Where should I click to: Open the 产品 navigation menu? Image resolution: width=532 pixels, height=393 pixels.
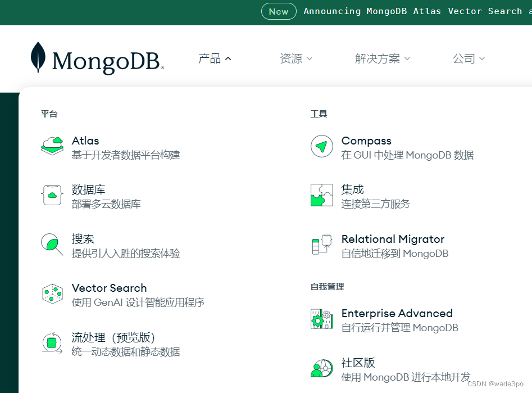pyautogui.click(x=215, y=59)
